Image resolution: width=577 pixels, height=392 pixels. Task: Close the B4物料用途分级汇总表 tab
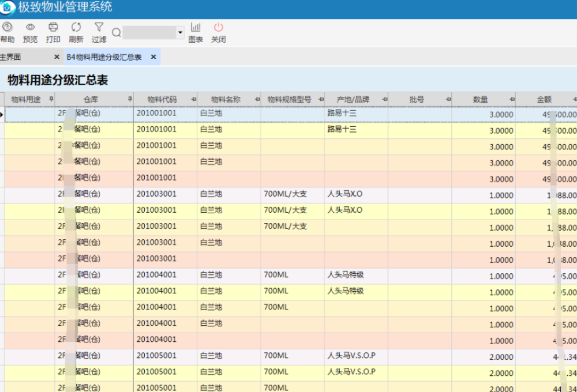click(153, 57)
